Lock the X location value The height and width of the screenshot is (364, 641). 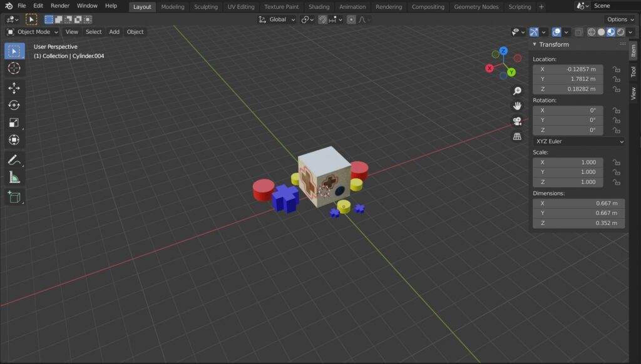[616, 69]
